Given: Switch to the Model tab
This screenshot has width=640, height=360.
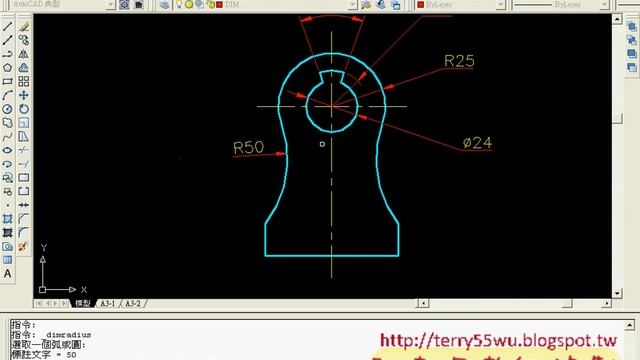Looking at the screenshot, I should coord(83,304).
